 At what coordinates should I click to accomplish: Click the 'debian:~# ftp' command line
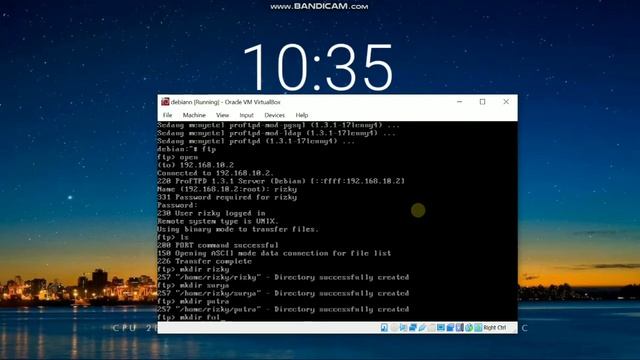click(x=187, y=149)
